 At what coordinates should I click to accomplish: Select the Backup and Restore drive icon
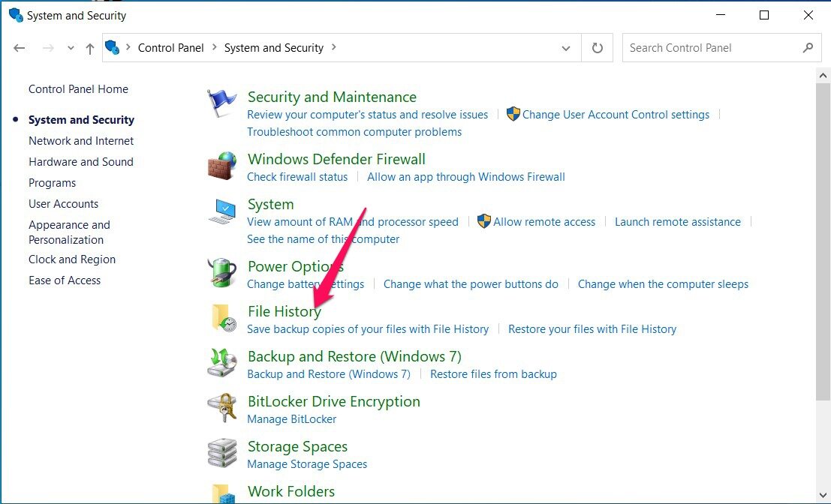pos(221,363)
